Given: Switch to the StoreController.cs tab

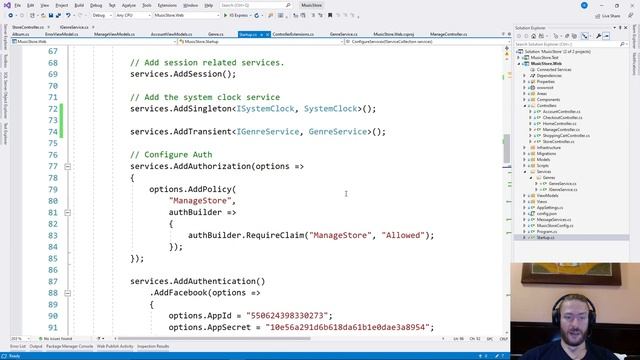Looking at the screenshot, I should point(28,27).
